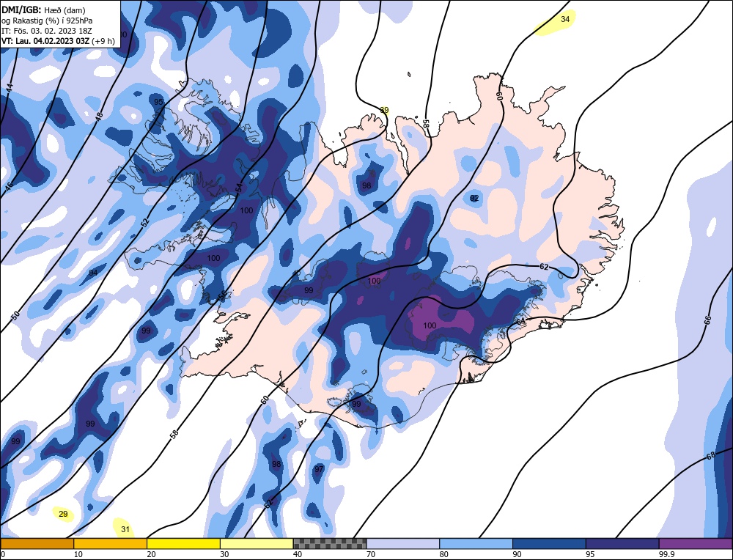Click the pale yellow 30–40 legend swatch
Screen dimensions: 733x560
point(257,544)
